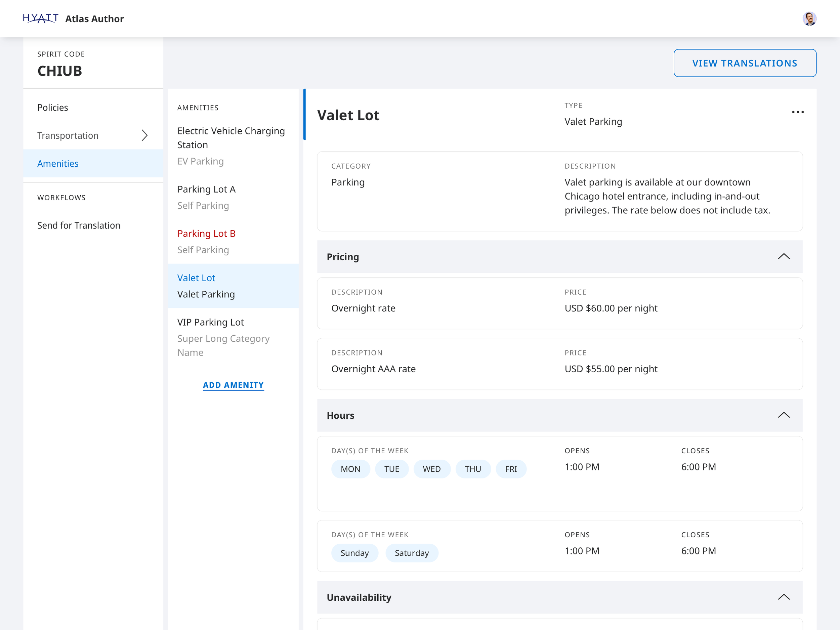Select Amenities in the sidebar

[58, 163]
